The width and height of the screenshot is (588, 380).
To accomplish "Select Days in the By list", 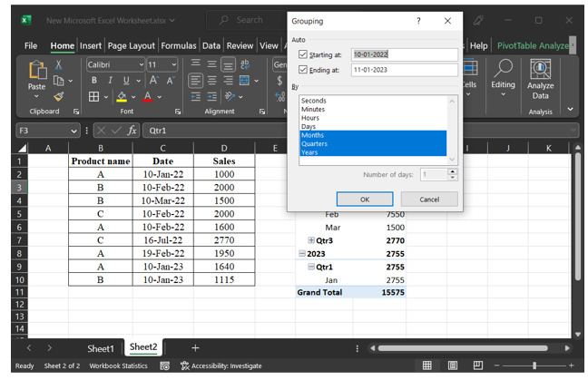I will click(309, 127).
